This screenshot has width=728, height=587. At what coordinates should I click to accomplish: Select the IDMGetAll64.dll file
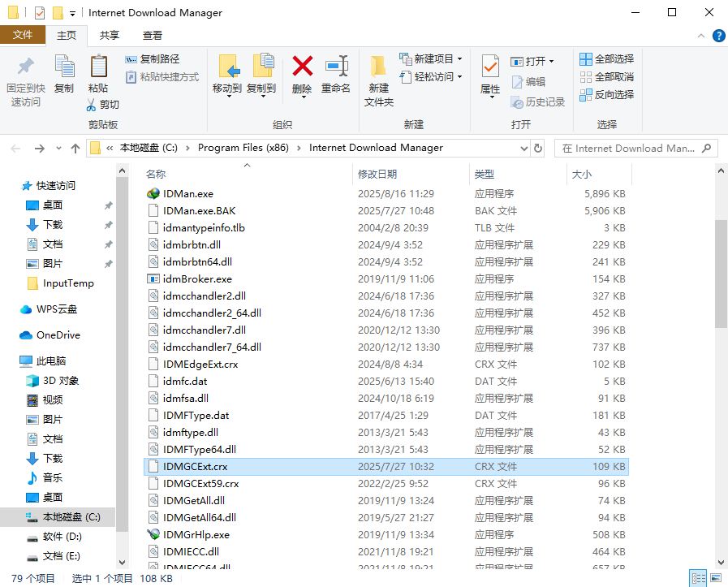point(386,517)
